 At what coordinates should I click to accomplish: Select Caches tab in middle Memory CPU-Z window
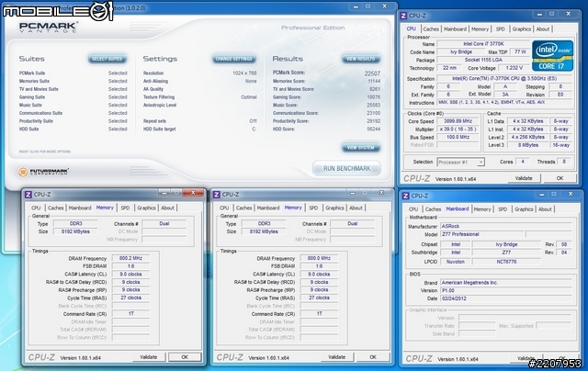click(x=243, y=208)
